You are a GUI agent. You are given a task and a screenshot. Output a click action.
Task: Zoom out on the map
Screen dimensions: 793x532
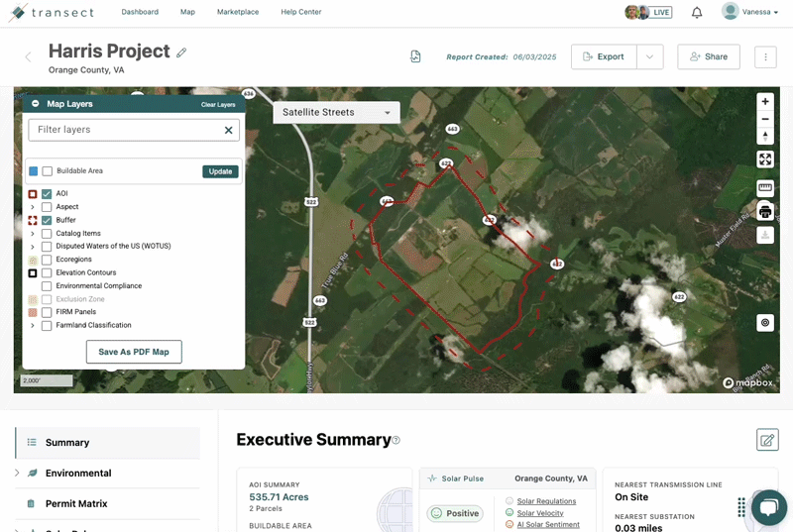click(x=764, y=119)
